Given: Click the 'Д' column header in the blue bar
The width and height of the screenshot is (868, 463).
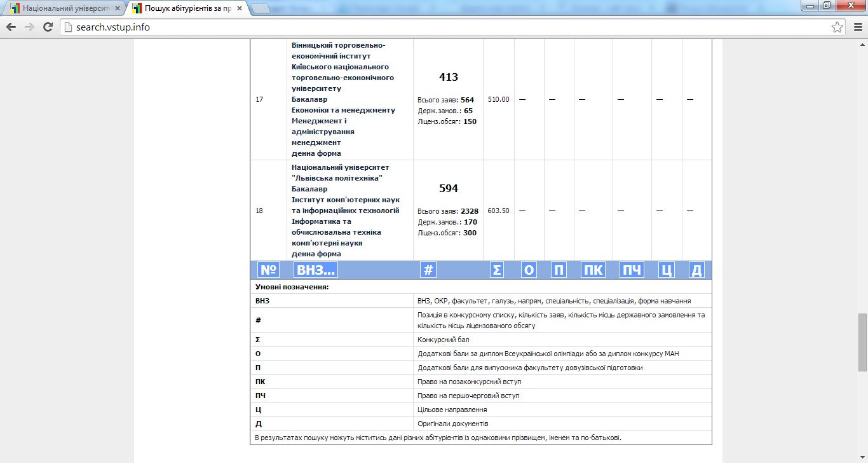Looking at the screenshot, I should point(696,270).
